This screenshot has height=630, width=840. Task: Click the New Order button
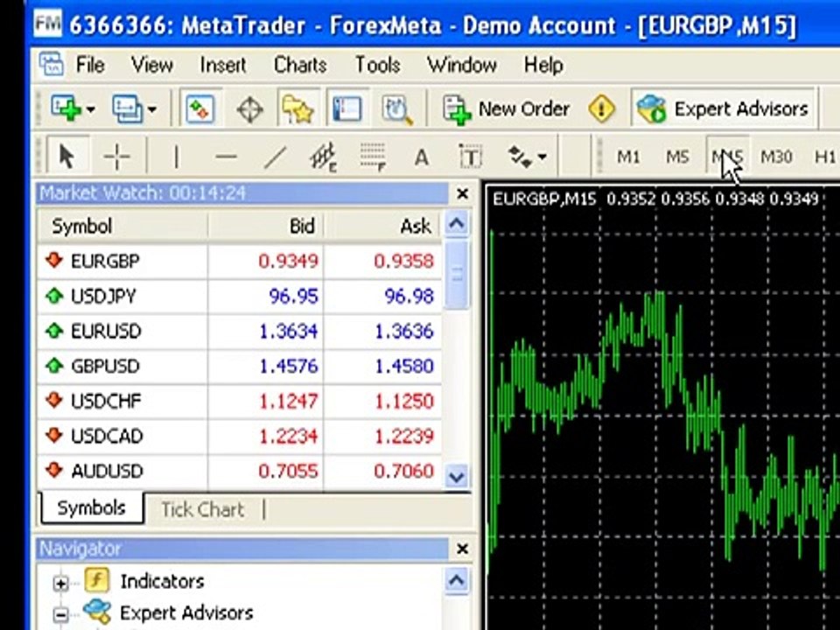click(506, 109)
